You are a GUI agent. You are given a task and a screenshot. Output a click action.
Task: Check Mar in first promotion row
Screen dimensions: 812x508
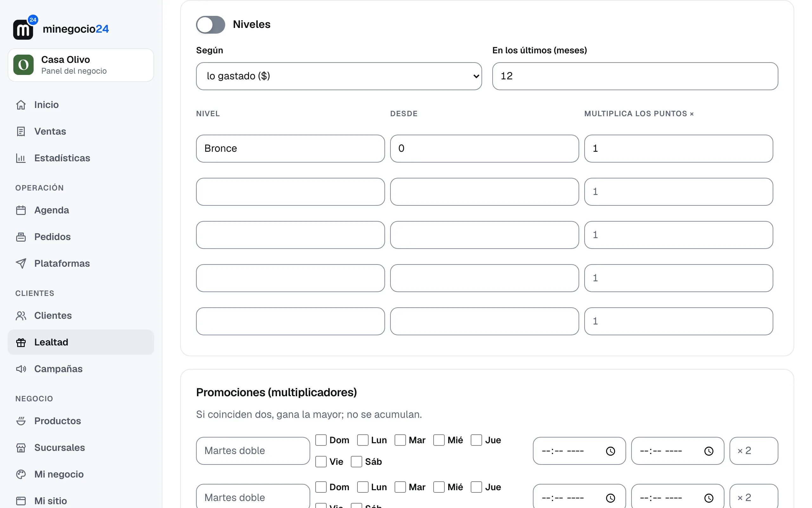pos(400,440)
